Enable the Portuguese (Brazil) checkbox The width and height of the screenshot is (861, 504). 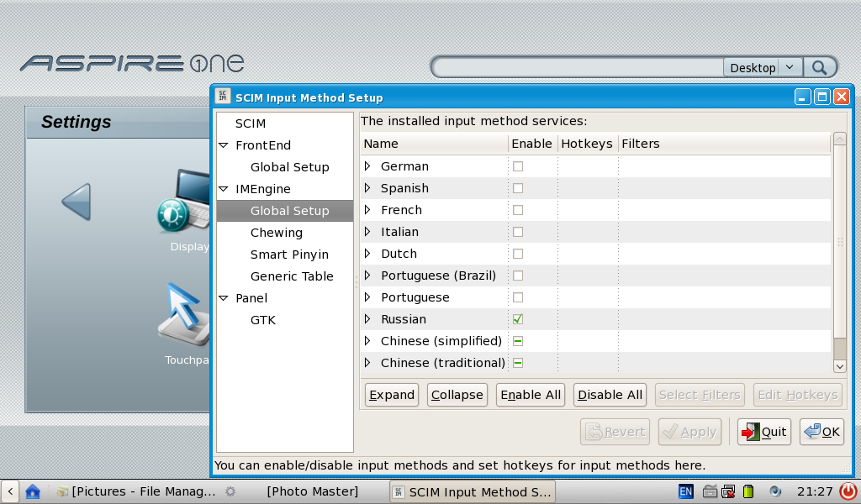518,276
